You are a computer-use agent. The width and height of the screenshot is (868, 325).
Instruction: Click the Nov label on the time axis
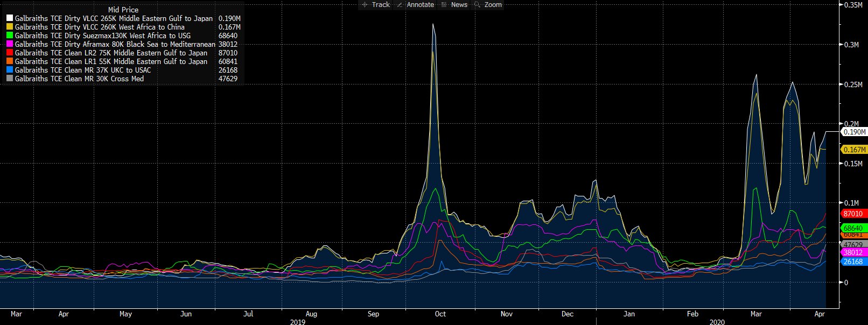coord(507,314)
